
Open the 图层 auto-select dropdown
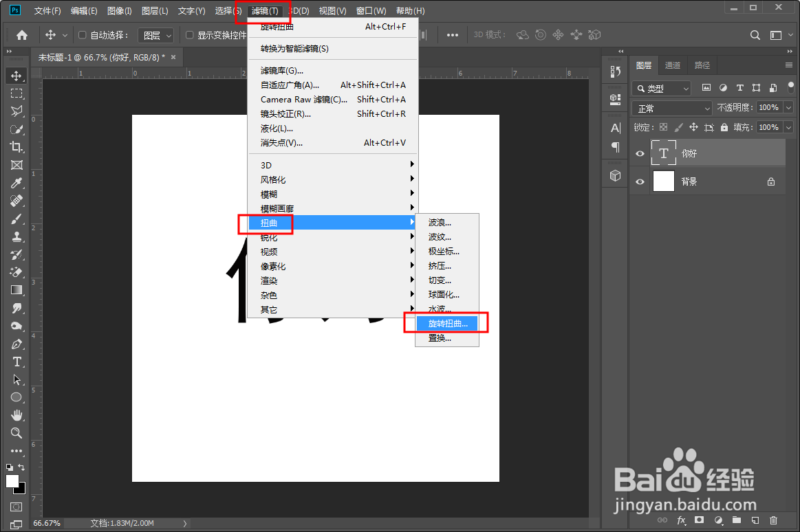point(156,35)
